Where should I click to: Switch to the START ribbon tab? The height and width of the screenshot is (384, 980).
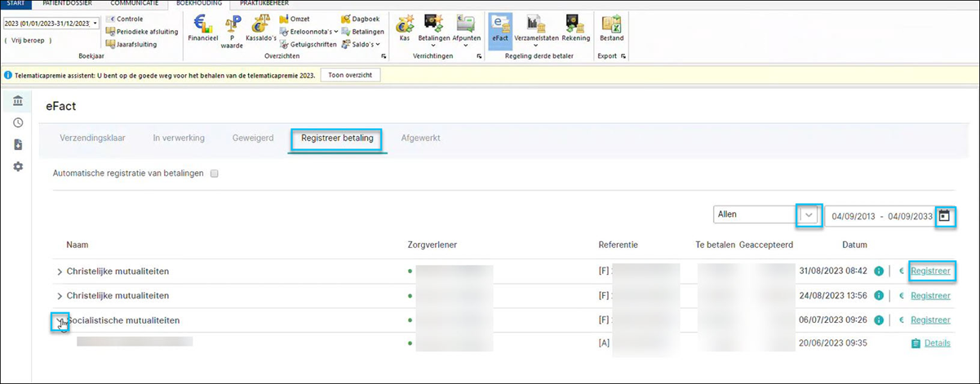16,4
